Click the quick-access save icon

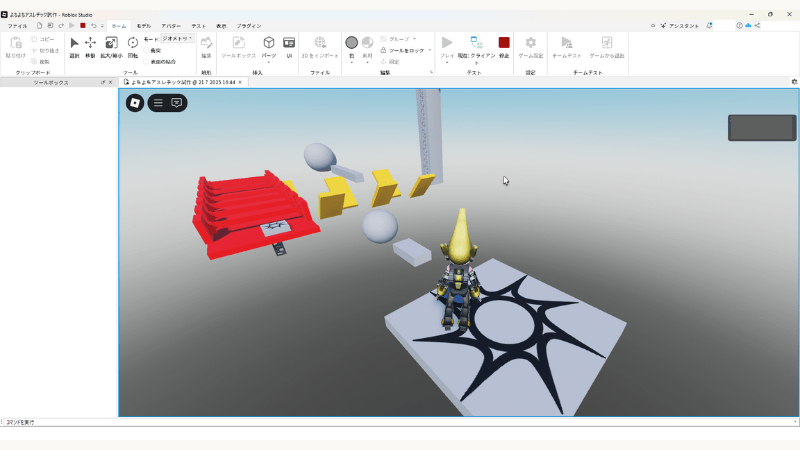(x=50, y=26)
